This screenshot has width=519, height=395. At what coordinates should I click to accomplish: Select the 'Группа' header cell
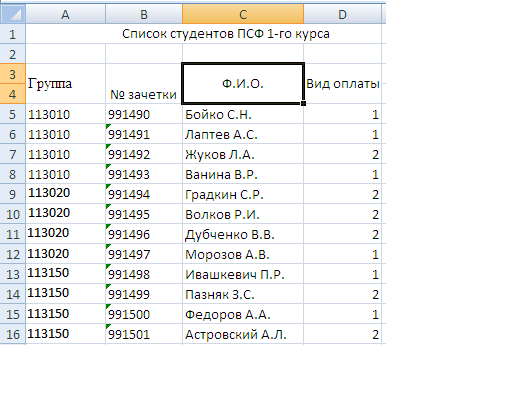pos(65,84)
